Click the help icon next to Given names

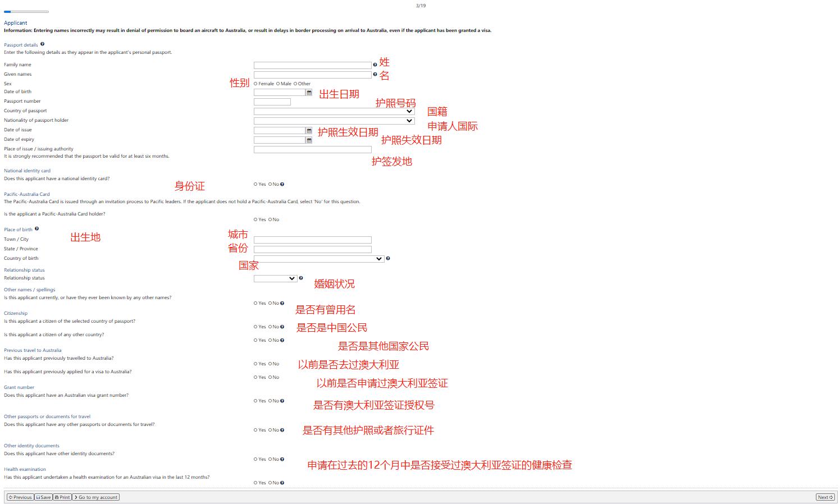tap(375, 74)
